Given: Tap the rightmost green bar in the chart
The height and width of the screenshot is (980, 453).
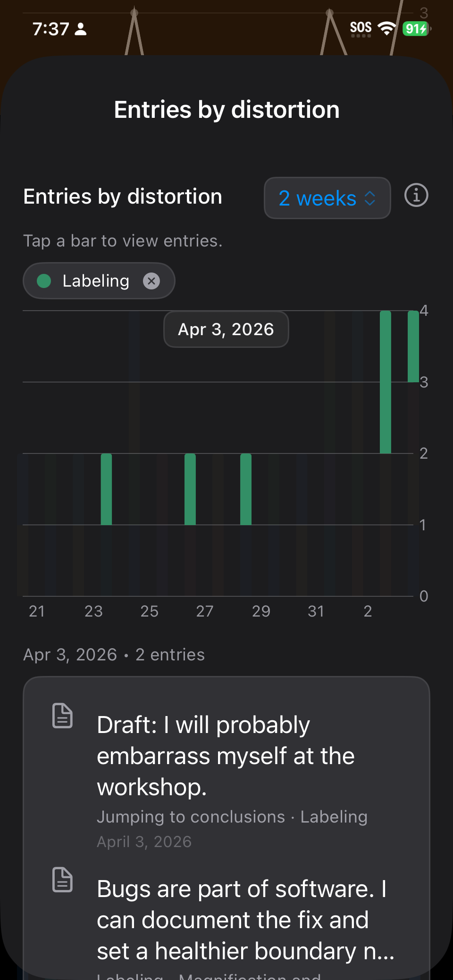Looking at the screenshot, I should tap(413, 346).
